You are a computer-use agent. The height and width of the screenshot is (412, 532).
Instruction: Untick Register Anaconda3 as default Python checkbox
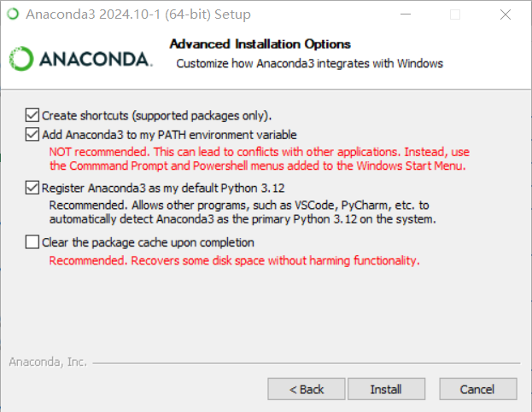[x=32, y=188]
